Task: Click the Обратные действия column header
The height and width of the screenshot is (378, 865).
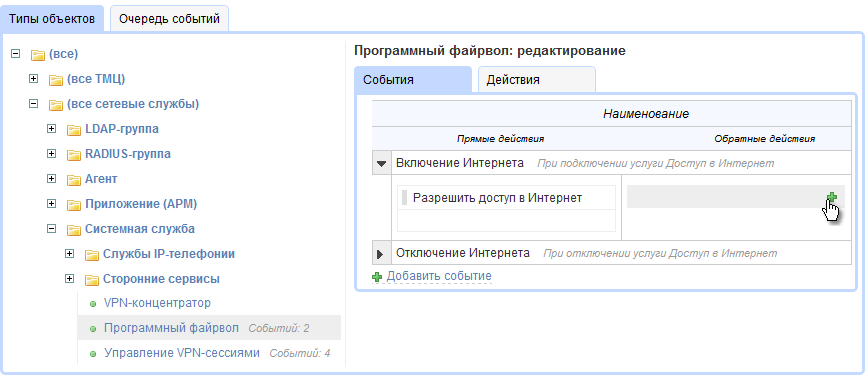Action: (765, 139)
